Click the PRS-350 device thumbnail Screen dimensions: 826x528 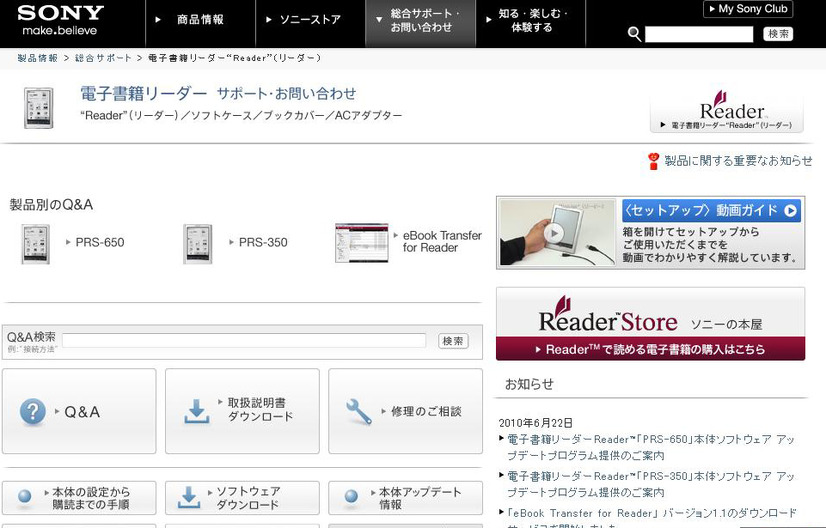point(198,244)
